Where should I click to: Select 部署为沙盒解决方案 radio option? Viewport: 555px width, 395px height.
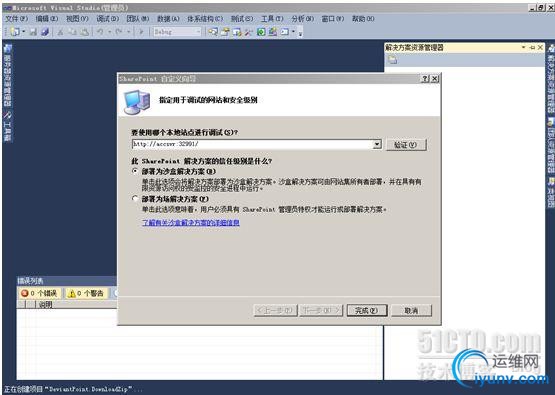click(135, 171)
